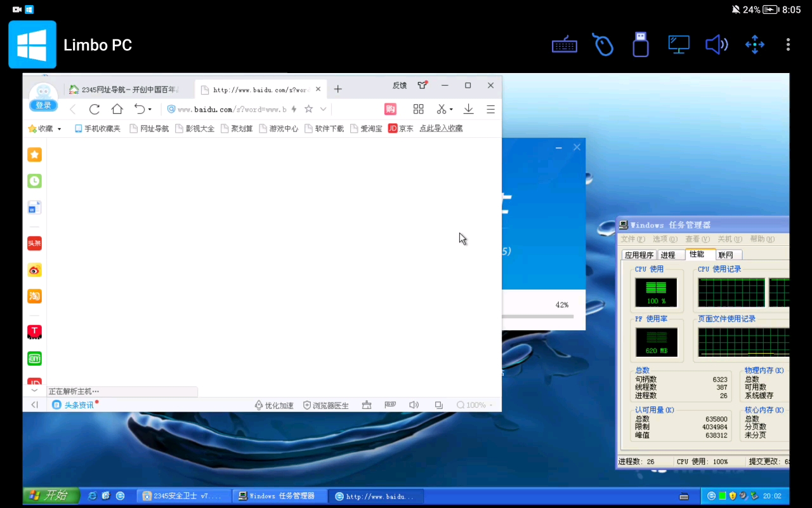The width and height of the screenshot is (812, 508).
Task: Open the apps grid icon in browser toolbar
Action: click(418, 109)
